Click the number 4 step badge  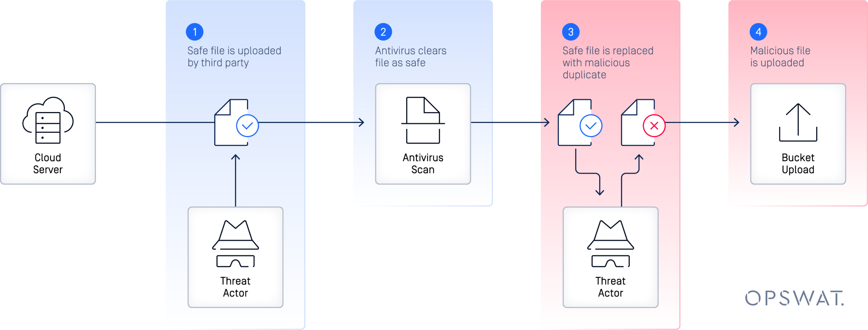pos(758,32)
